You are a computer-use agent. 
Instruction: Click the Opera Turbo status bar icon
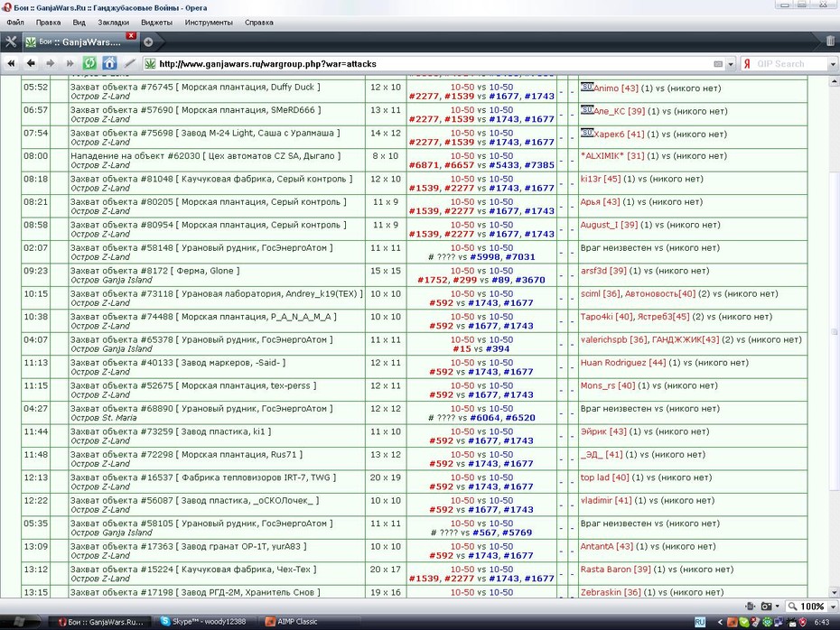click(x=750, y=607)
